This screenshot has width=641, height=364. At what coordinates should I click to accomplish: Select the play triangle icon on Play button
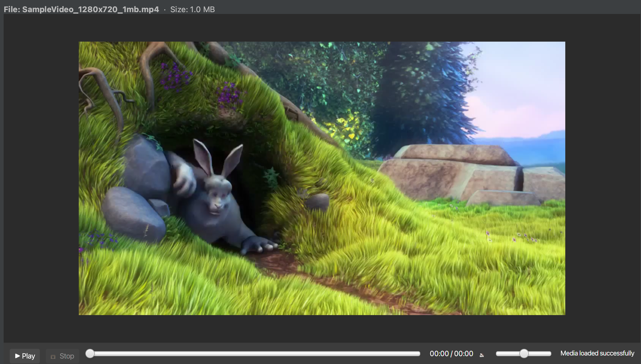click(18, 356)
